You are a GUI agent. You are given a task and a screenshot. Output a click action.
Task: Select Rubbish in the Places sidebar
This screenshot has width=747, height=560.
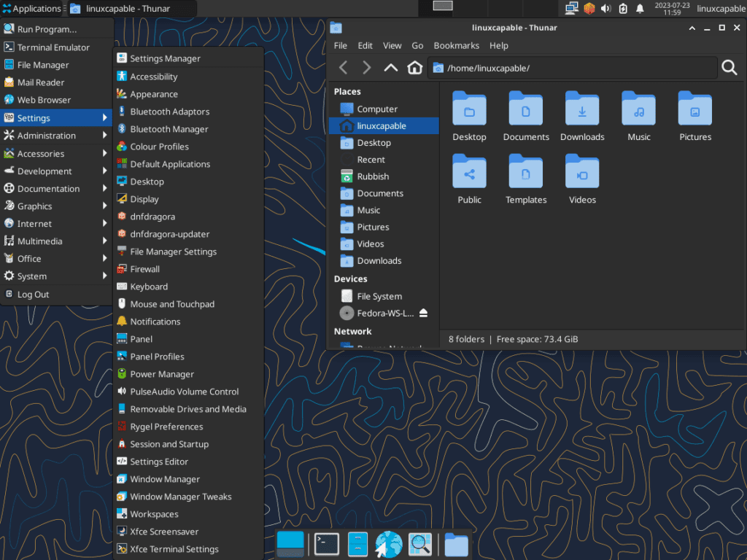click(374, 176)
